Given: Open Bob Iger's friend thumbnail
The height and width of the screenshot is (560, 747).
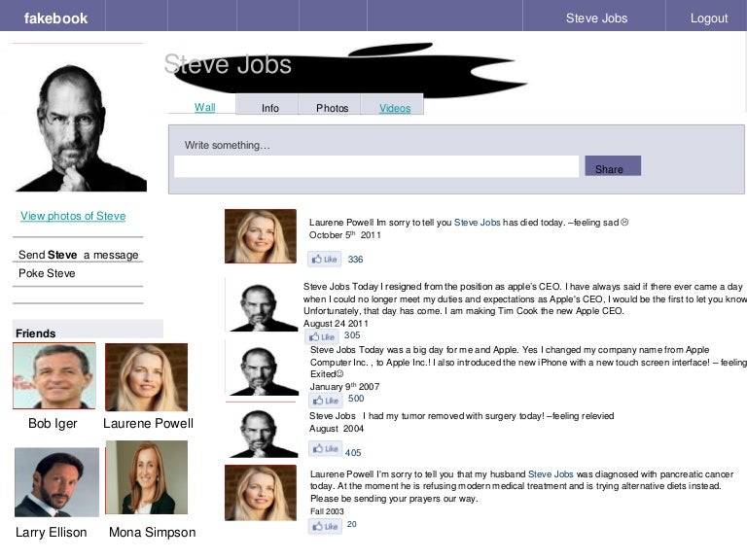Looking at the screenshot, I should 54,377.
